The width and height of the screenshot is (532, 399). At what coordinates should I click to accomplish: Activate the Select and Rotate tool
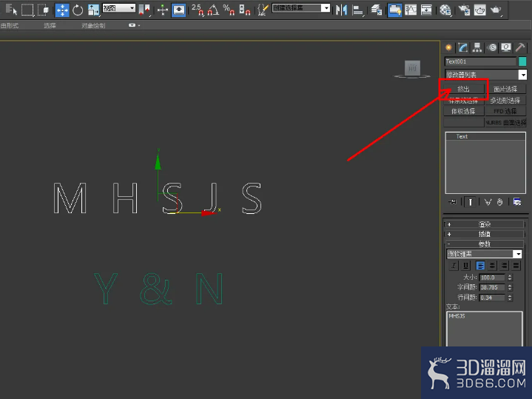(78, 10)
